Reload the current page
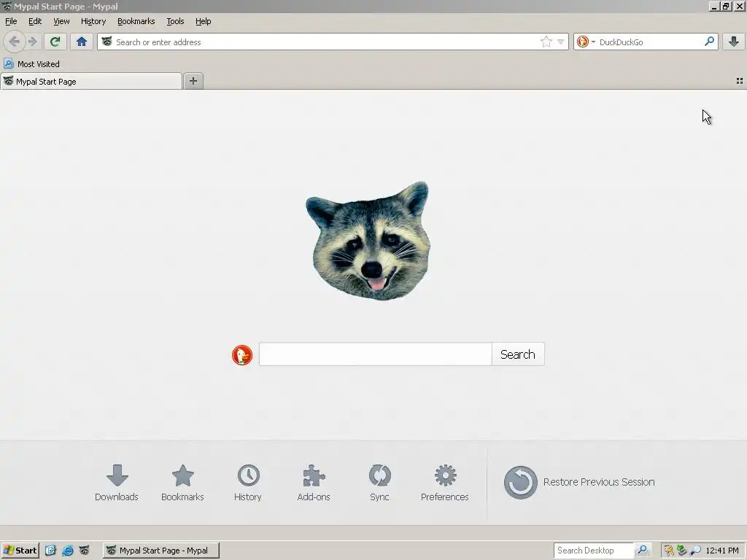The image size is (747, 560). coord(55,42)
